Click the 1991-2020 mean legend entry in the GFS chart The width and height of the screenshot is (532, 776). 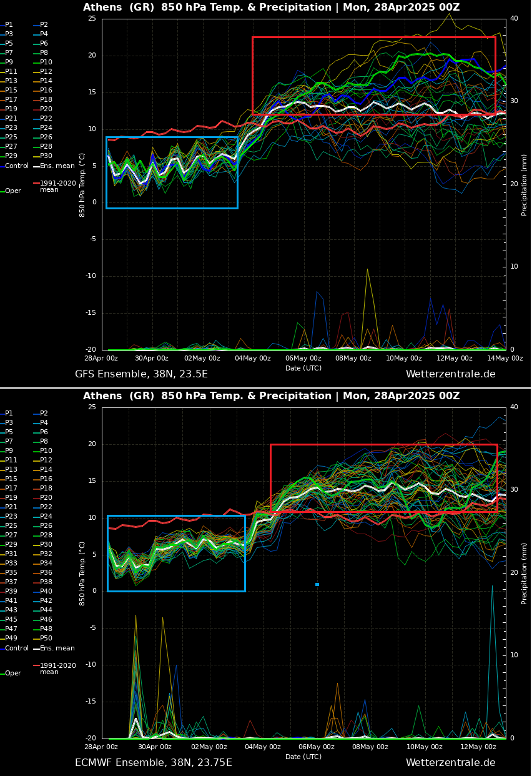(x=57, y=187)
